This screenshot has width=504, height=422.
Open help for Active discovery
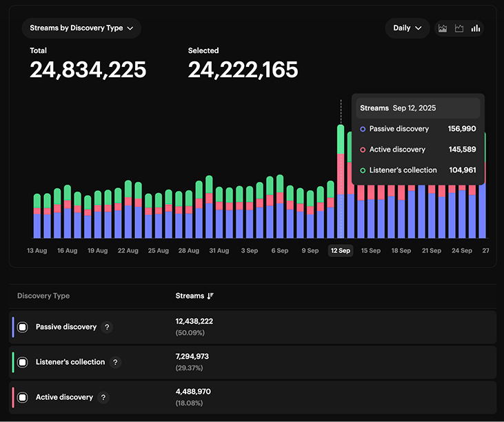click(103, 398)
